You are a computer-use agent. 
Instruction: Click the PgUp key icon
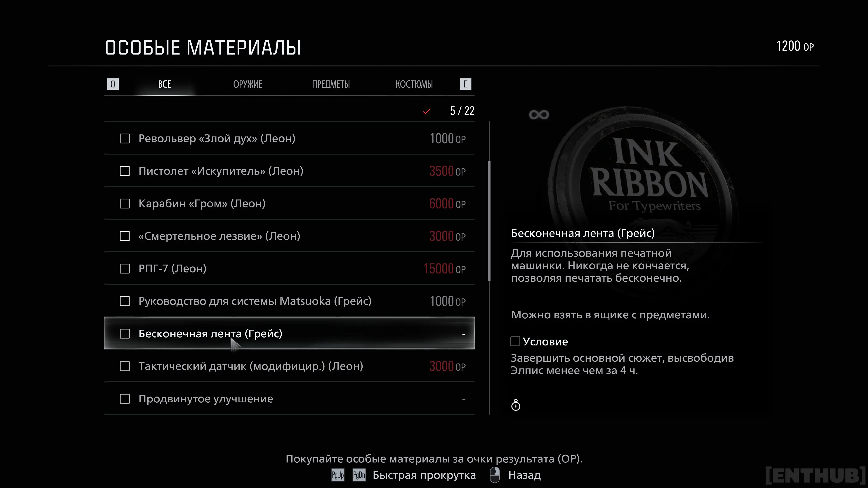pyautogui.click(x=338, y=475)
